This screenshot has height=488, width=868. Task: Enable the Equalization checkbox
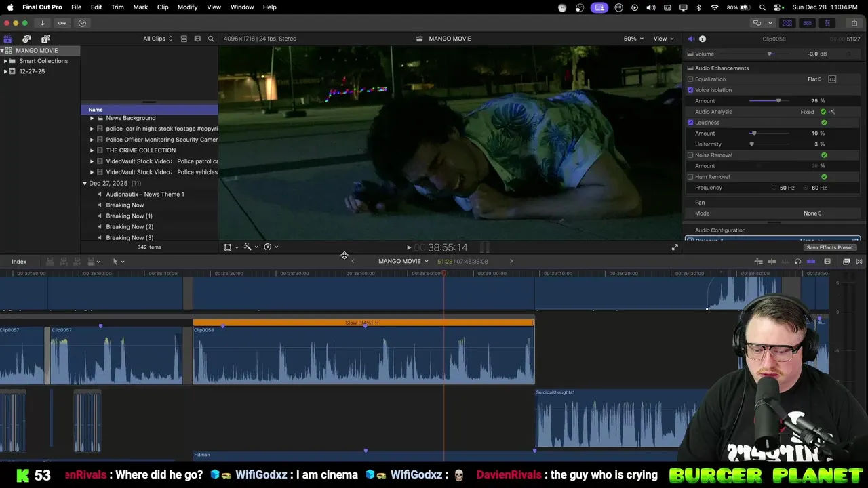click(690, 79)
